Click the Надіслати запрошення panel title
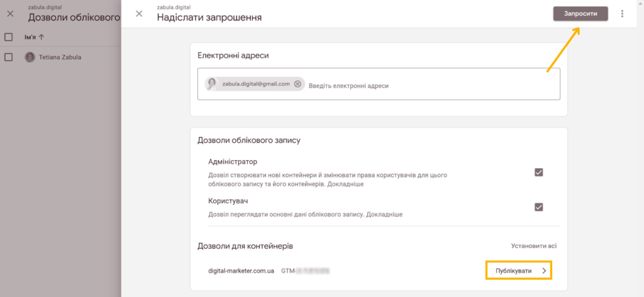The image size is (644, 297). click(x=209, y=18)
